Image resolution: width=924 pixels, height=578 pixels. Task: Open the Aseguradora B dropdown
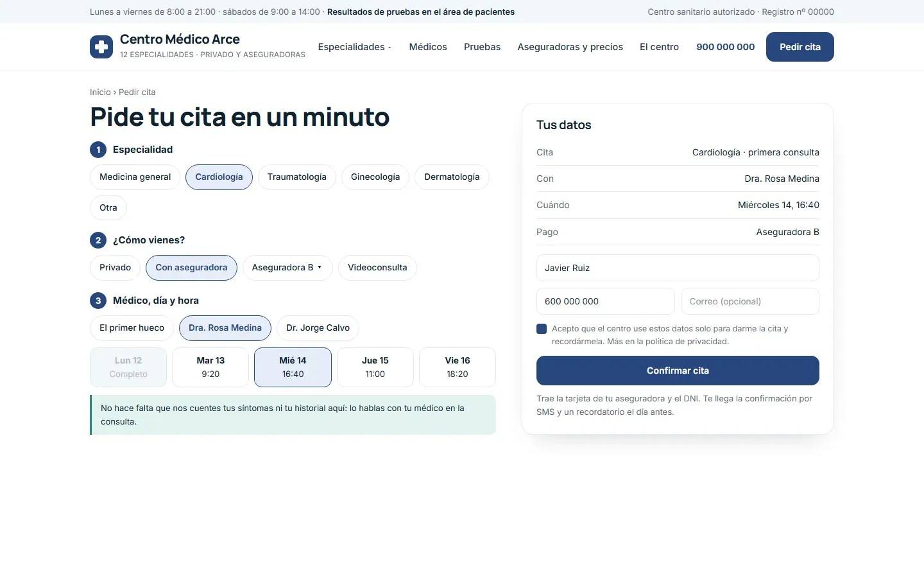[x=287, y=268]
